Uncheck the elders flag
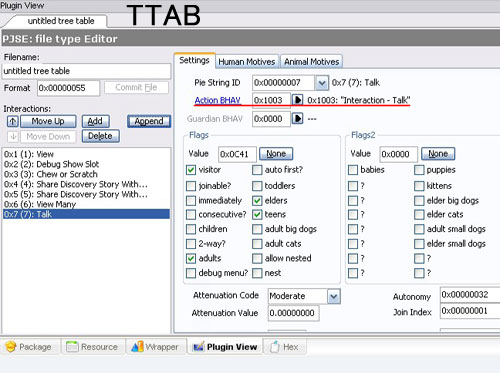The width and height of the screenshot is (500, 373). pyautogui.click(x=257, y=201)
